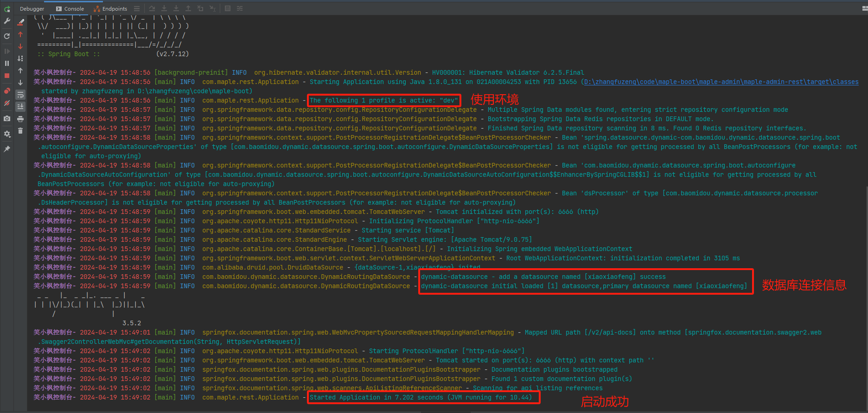Click the Resume Program icon
This screenshot has height=413, width=868.
(7, 51)
